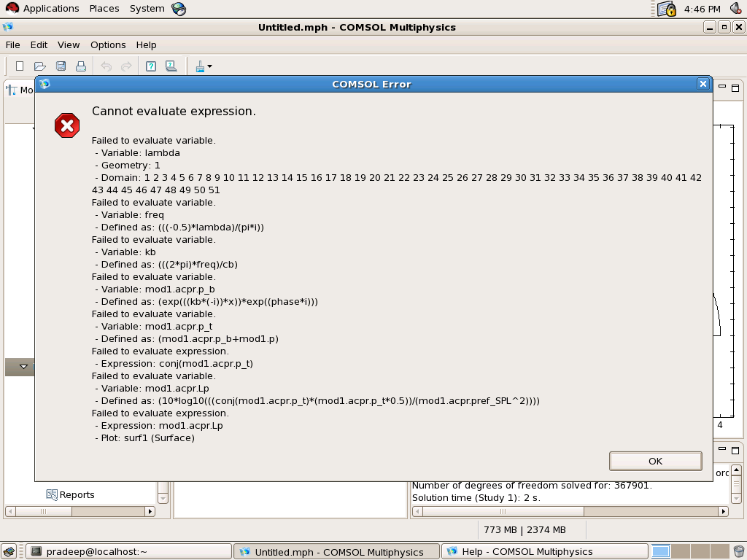Click the messages panel scroll down arrow
The image size is (747, 560).
(736, 499)
